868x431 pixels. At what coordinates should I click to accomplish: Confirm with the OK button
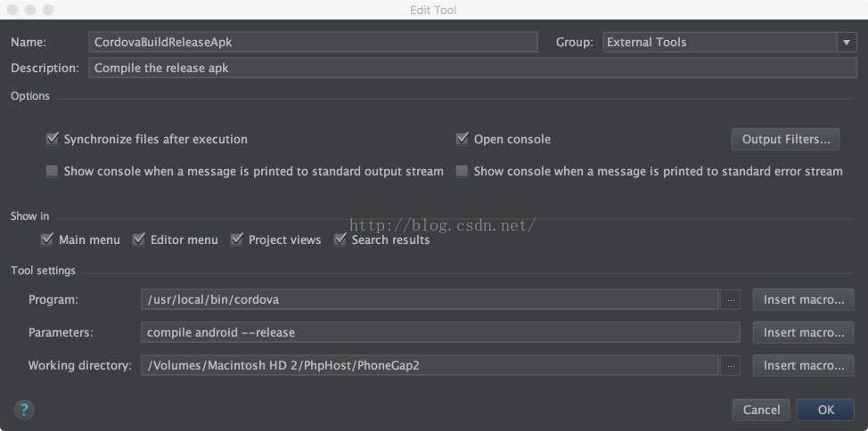tap(825, 410)
